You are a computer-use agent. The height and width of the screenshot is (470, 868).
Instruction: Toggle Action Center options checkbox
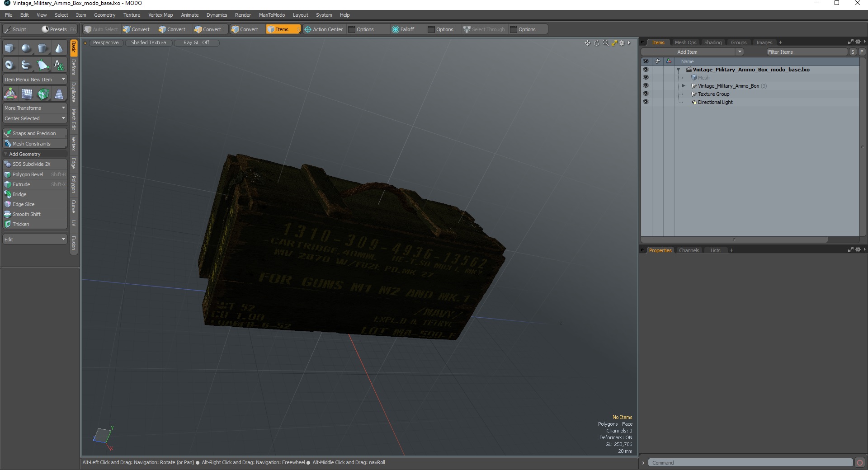point(352,29)
